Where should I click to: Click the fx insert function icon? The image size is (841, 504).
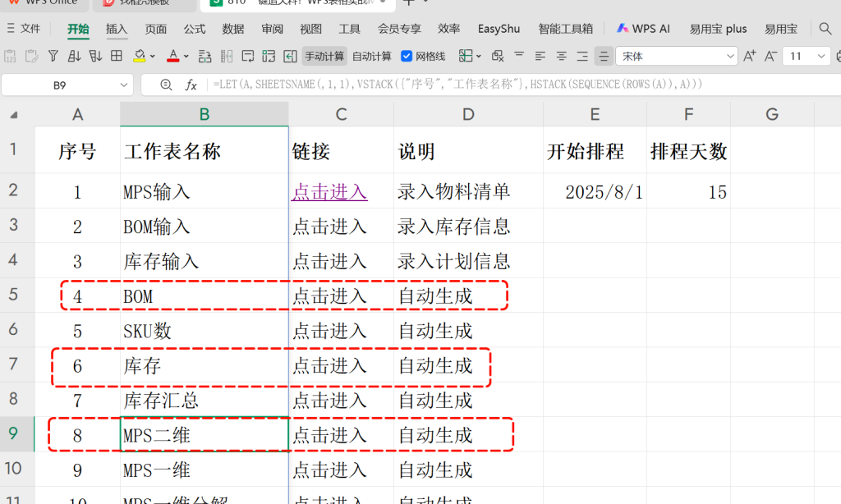click(x=191, y=85)
